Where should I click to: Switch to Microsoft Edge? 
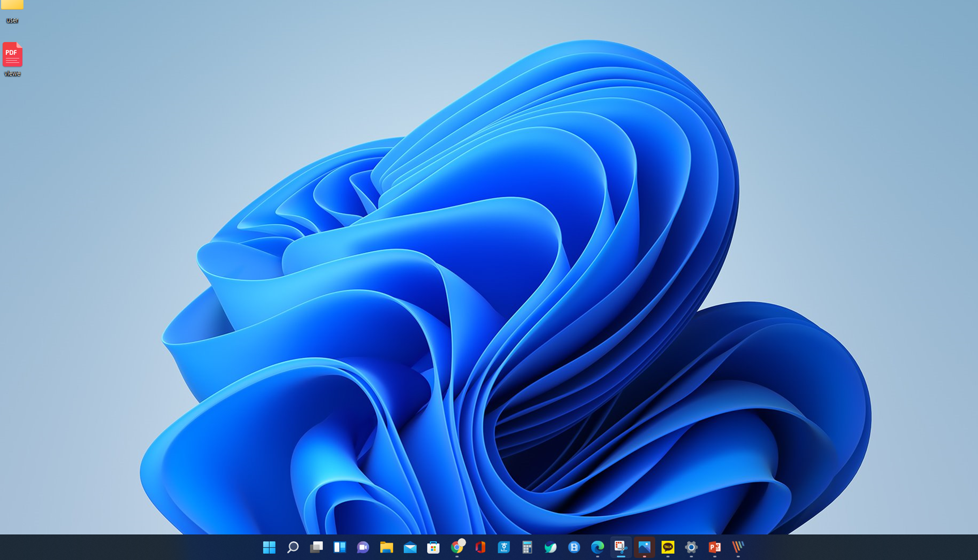click(598, 547)
